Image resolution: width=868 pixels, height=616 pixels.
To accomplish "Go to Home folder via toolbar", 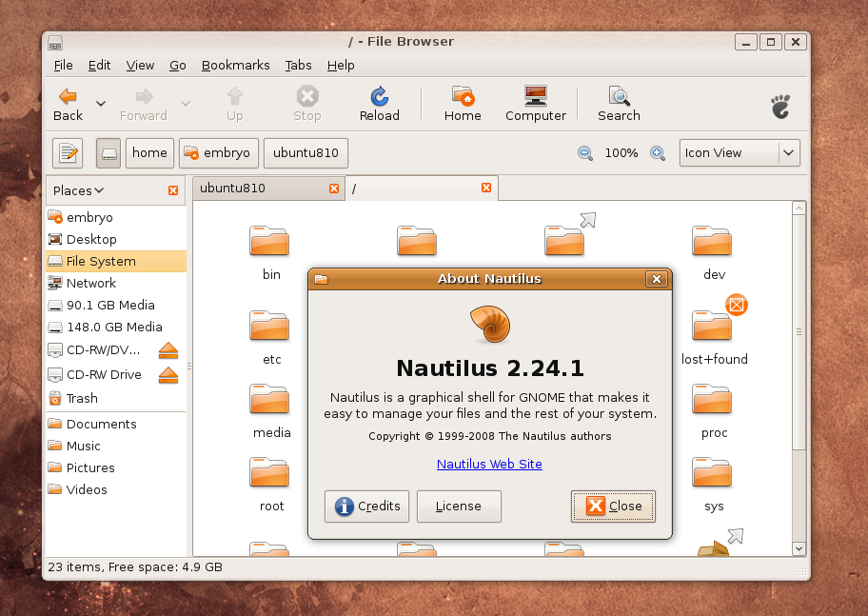I will point(463,104).
